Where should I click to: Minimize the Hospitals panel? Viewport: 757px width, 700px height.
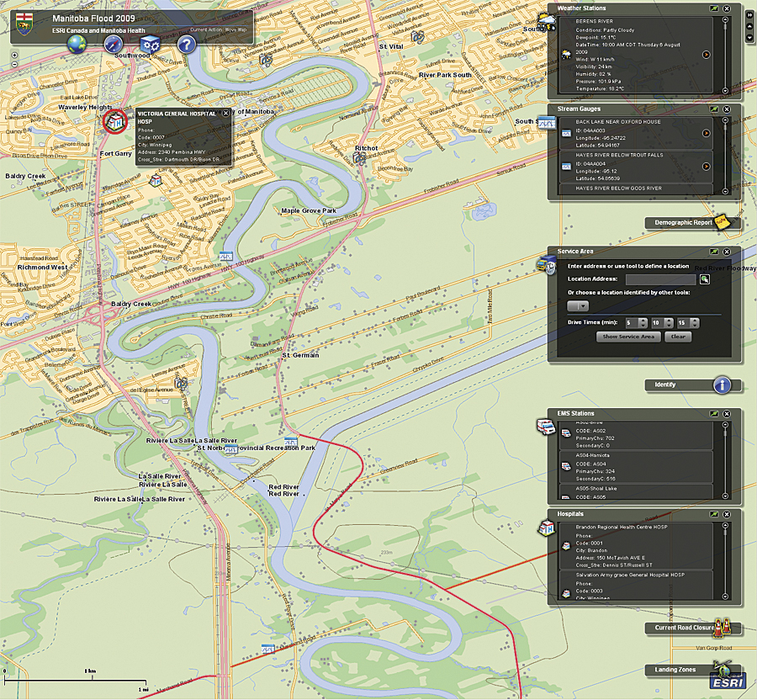tap(714, 515)
